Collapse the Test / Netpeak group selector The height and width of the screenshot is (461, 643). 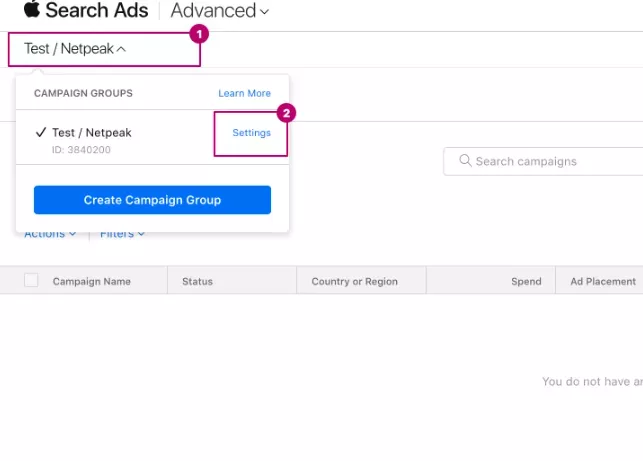(75, 49)
